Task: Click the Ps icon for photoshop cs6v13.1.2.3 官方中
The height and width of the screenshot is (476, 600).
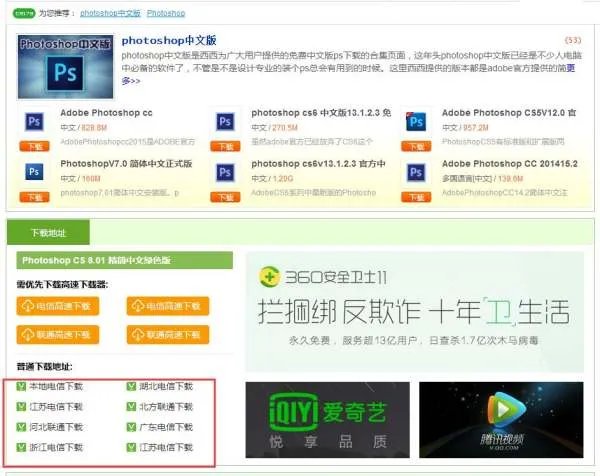Action: coord(225,173)
